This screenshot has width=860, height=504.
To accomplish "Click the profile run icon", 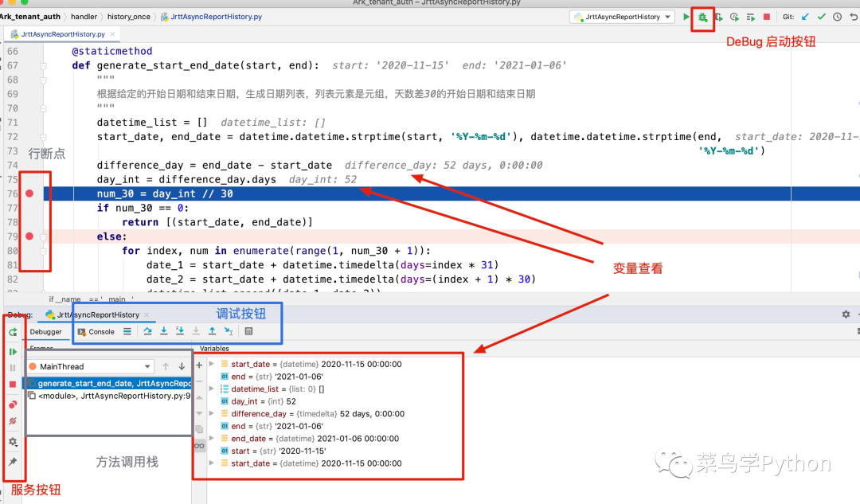I will click(734, 18).
